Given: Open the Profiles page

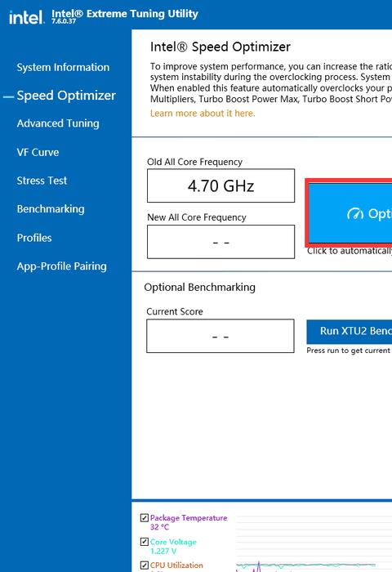Looking at the screenshot, I should [34, 238].
